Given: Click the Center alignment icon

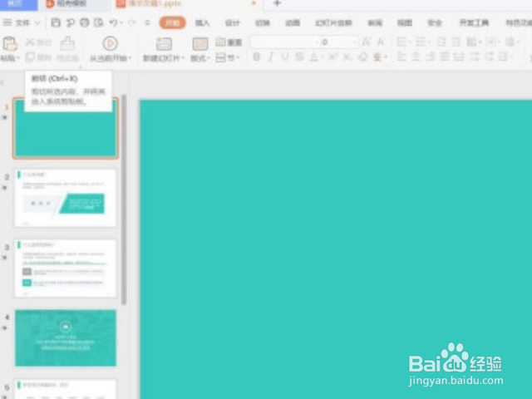Looking at the screenshot, I should (416, 57).
